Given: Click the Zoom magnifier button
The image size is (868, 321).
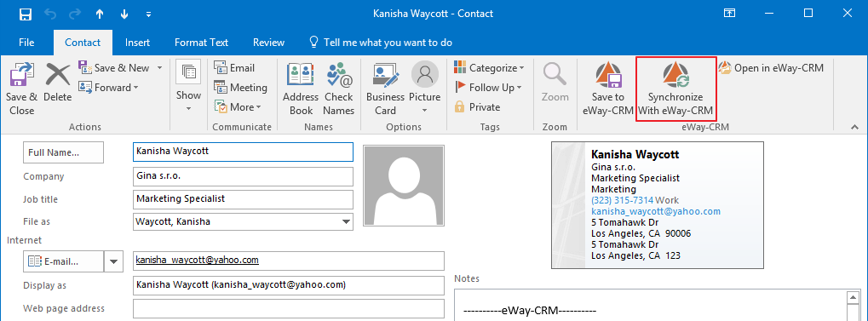Looking at the screenshot, I should (x=555, y=82).
